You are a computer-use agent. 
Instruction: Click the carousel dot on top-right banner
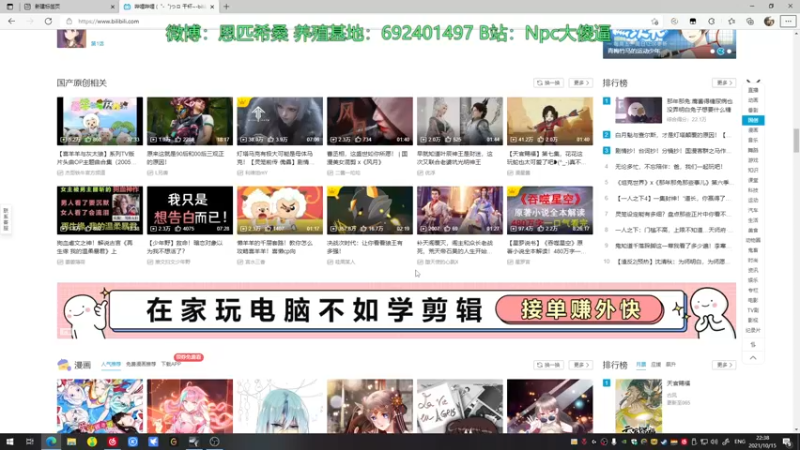click(x=721, y=52)
